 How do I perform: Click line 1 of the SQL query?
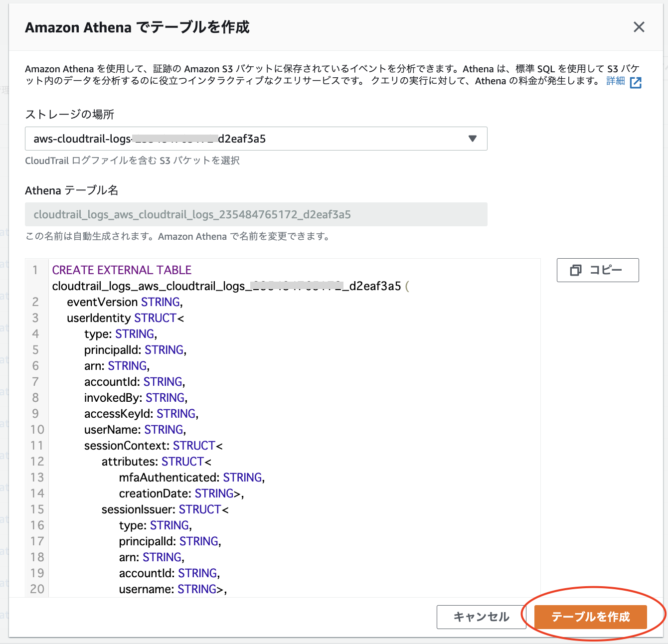[122, 270]
